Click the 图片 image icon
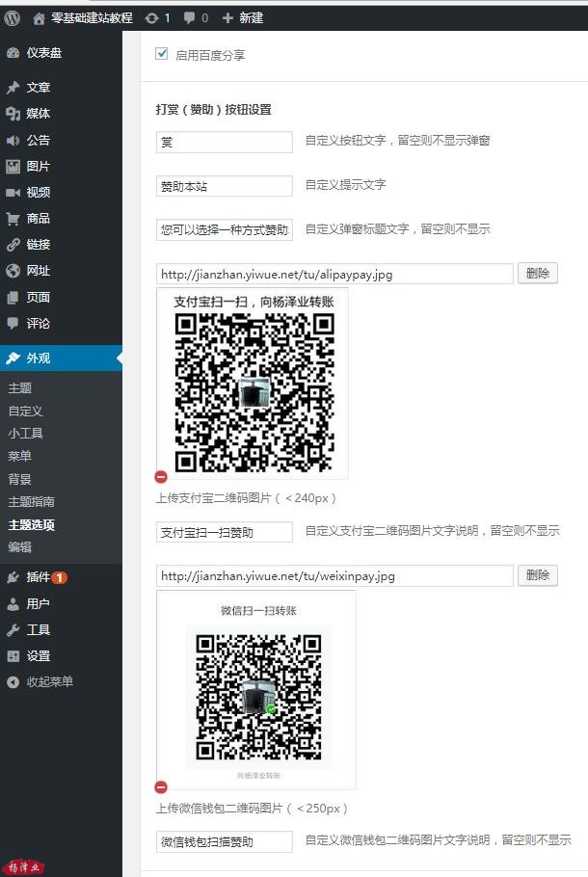588x877 pixels. tap(13, 166)
